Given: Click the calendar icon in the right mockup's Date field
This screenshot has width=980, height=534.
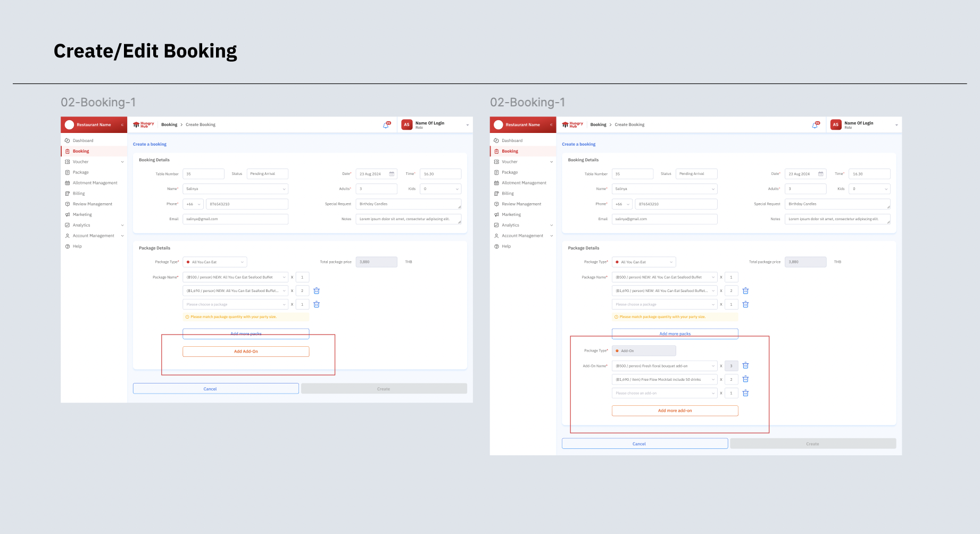Looking at the screenshot, I should pyautogui.click(x=820, y=174).
